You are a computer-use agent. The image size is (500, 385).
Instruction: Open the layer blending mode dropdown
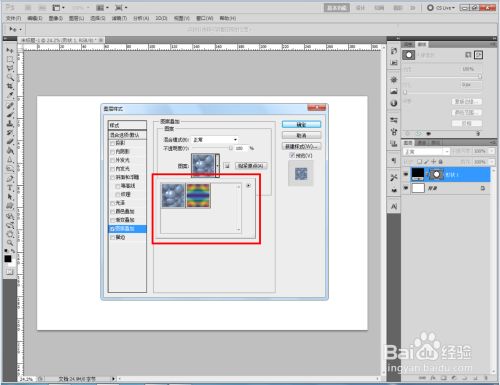(426, 152)
